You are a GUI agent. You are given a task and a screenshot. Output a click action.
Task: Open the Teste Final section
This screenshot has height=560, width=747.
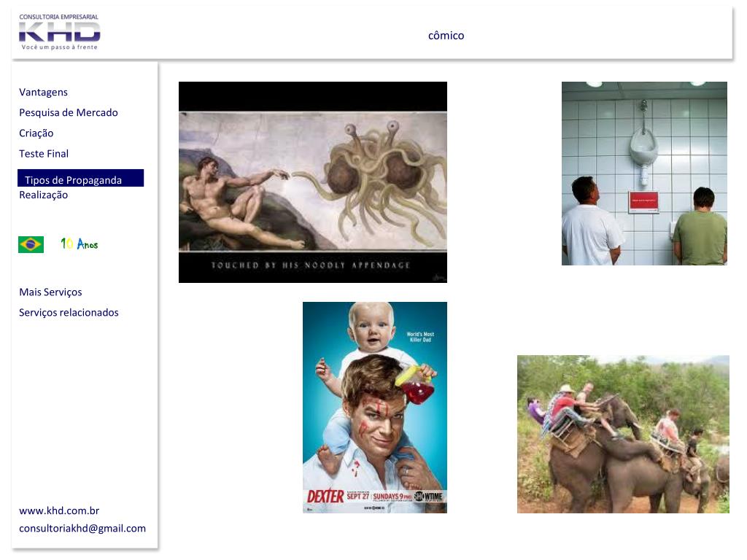point(44,153)
